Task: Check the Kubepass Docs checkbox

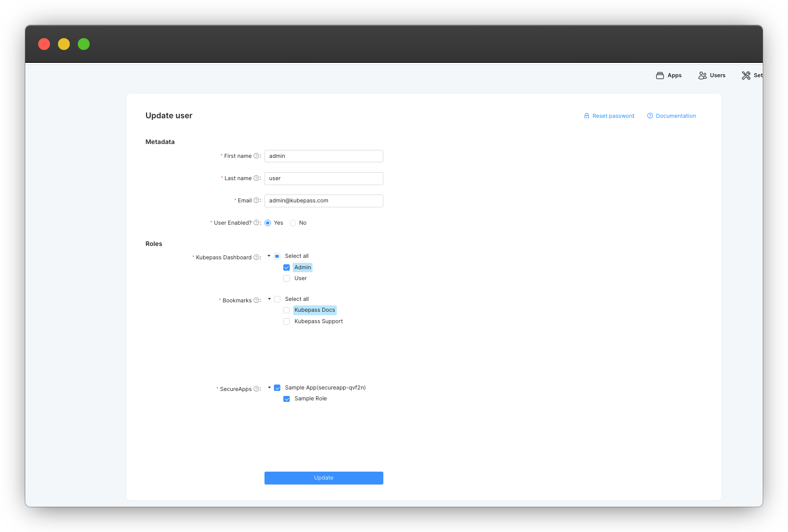Action: pos(287,310)
